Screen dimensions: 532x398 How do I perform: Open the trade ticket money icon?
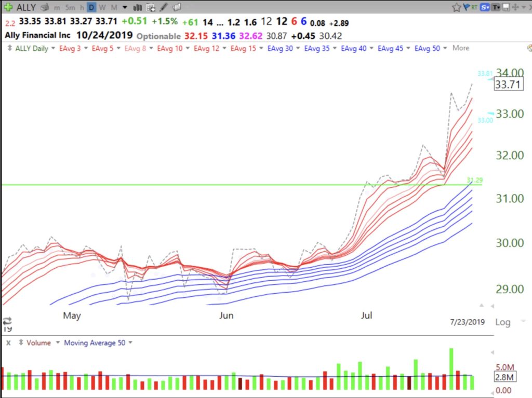44,7
